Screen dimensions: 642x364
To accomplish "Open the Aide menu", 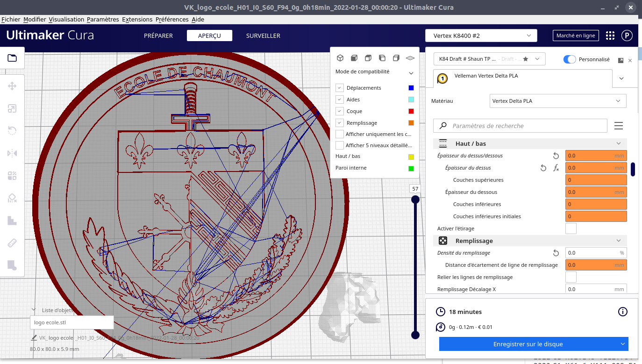I will (x=198, y=19).
